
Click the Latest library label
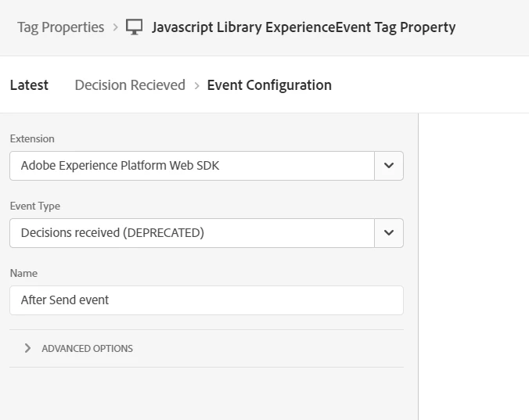[x=29, y=85]
